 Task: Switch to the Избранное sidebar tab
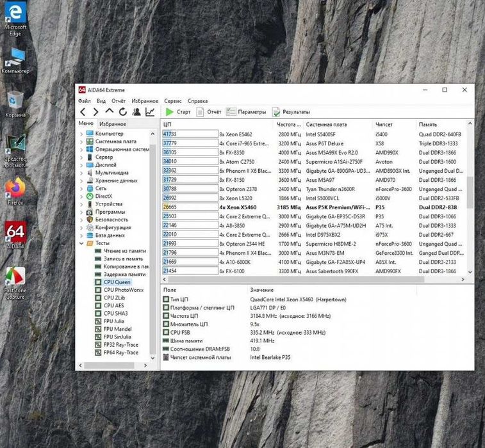(113, 124)
